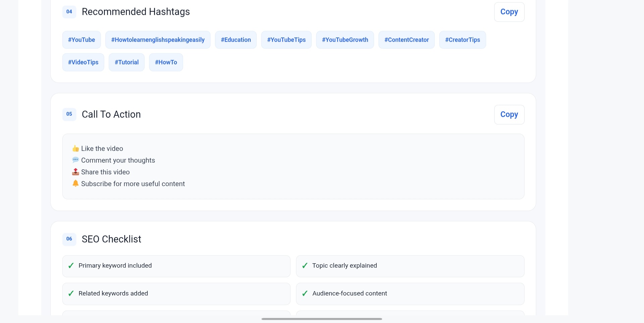This screenshot has width=644, height=323.
Task: Click Subscribe for more useful content text
Action: [133, 184]
